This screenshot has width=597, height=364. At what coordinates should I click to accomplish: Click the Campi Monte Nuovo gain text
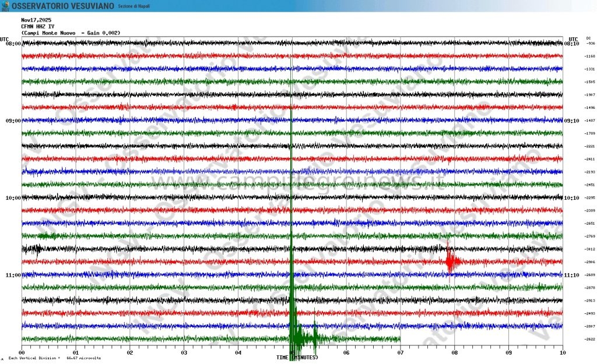pyautogui.click(x=71, y=33)
